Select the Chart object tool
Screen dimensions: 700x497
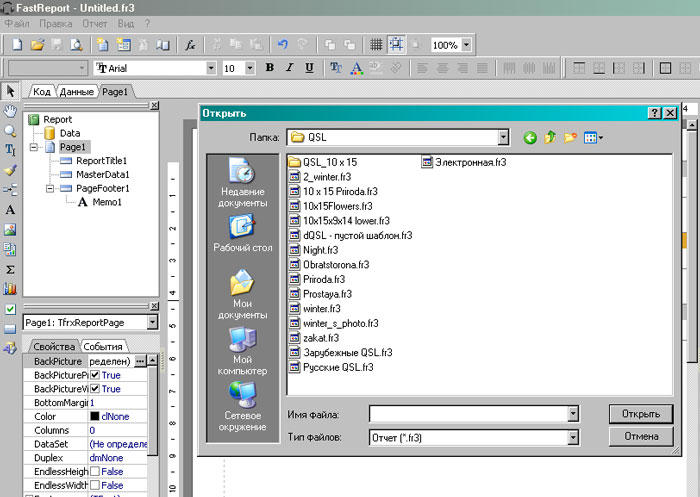(x=10, y=289)
